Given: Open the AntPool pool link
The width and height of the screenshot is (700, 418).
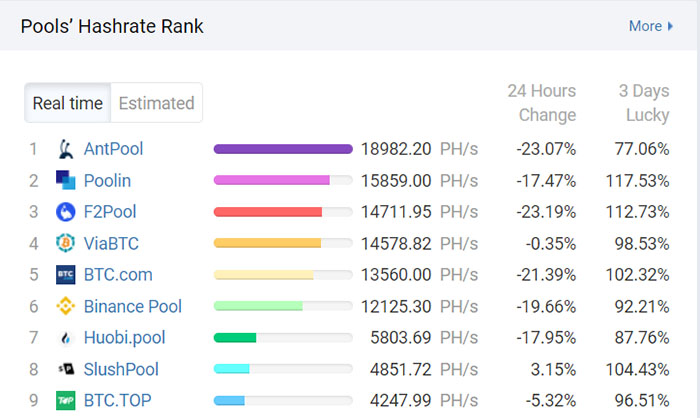Looking at the screenshot, I should [x=113, y=150].
